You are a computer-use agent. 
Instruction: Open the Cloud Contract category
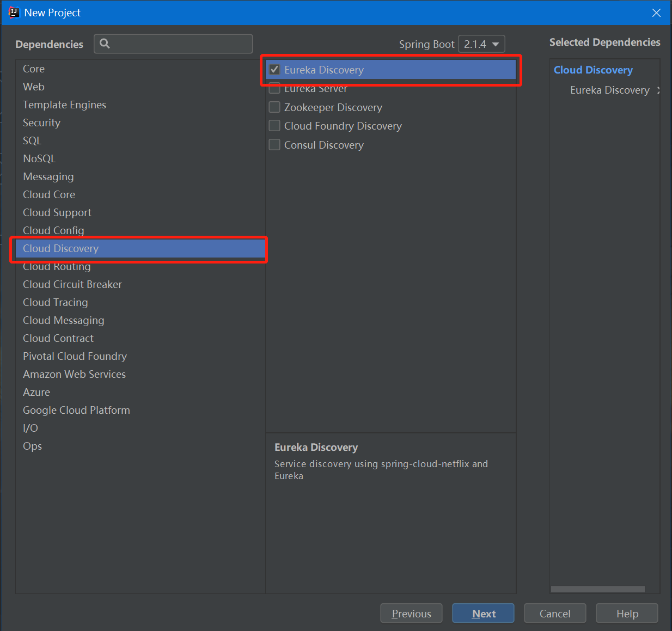[x=140, y=338]
